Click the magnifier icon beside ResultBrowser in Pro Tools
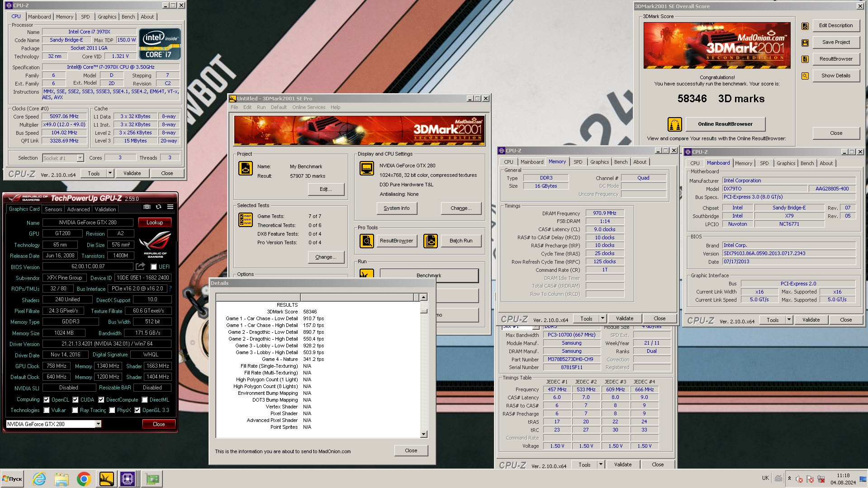The image size is (868, 488). [367, 241]
